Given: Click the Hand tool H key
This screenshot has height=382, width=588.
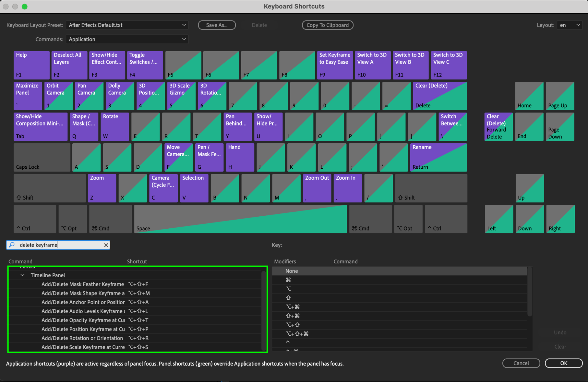Looking at the screenshot, I should click(x=239, y=157).
